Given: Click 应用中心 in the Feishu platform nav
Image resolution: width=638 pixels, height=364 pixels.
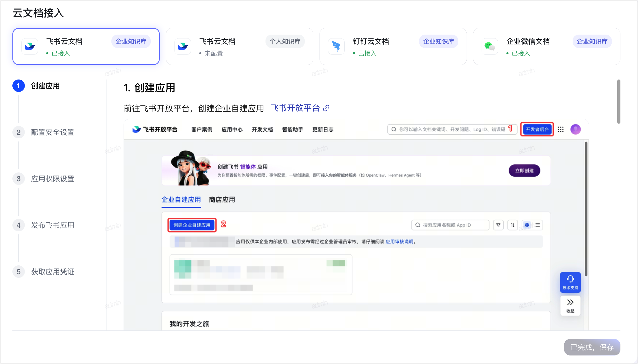Looking at the screenshot, I should coord(232,129).
